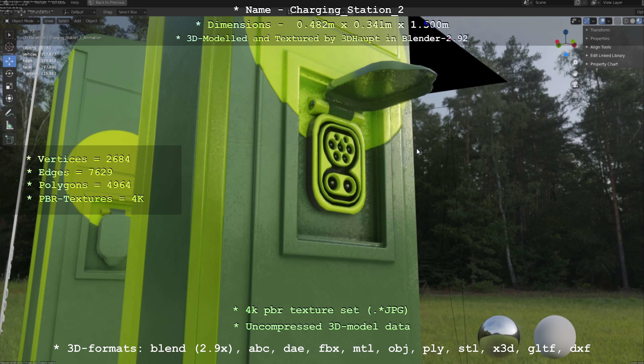Select the Add Cube tool
The height and width of the screenshot is (364, 644).
point(9,140)
